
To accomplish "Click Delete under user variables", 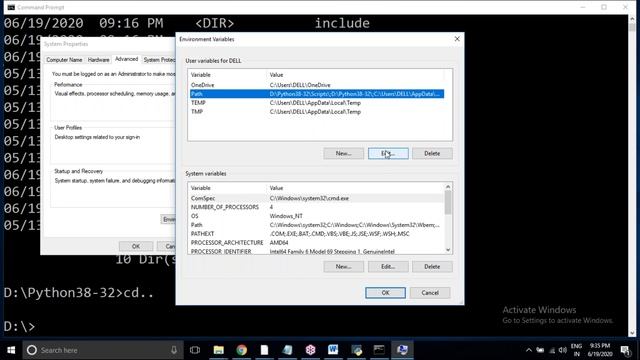I will [432, 153].
